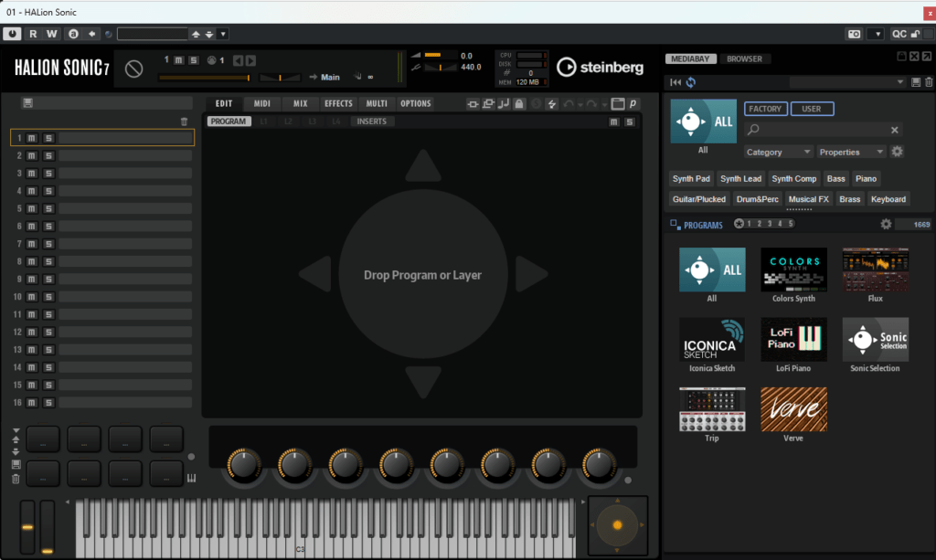
Task: Filter by Synth Pad category
Action: point(691,179)
